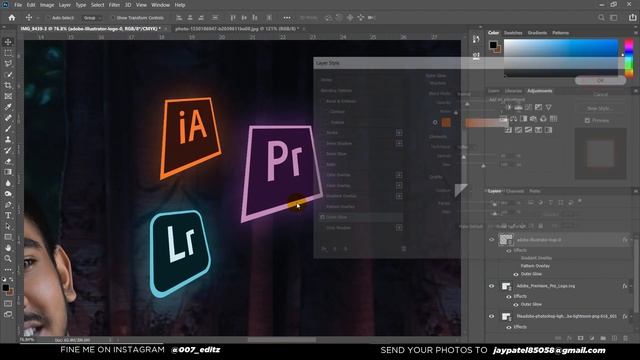This screenshot has height=360, width=640.
Task: Click Delete layer trash icon in Layers panel
Action: pos(625,338)
